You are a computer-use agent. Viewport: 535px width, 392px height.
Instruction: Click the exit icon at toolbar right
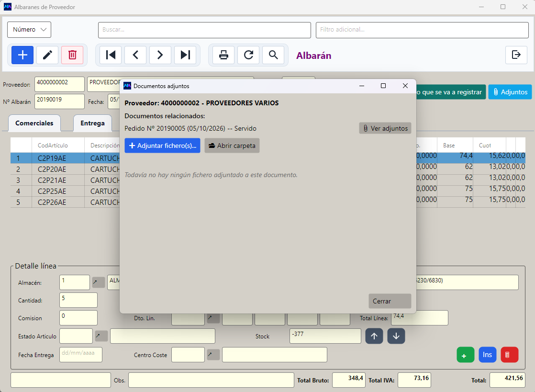click(x=516, y=55)
